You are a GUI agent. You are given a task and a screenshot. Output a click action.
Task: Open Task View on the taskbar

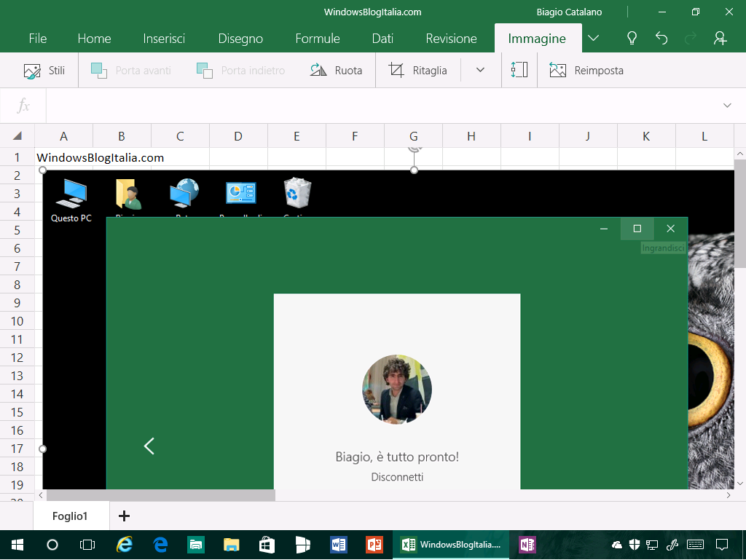point(87,545)
